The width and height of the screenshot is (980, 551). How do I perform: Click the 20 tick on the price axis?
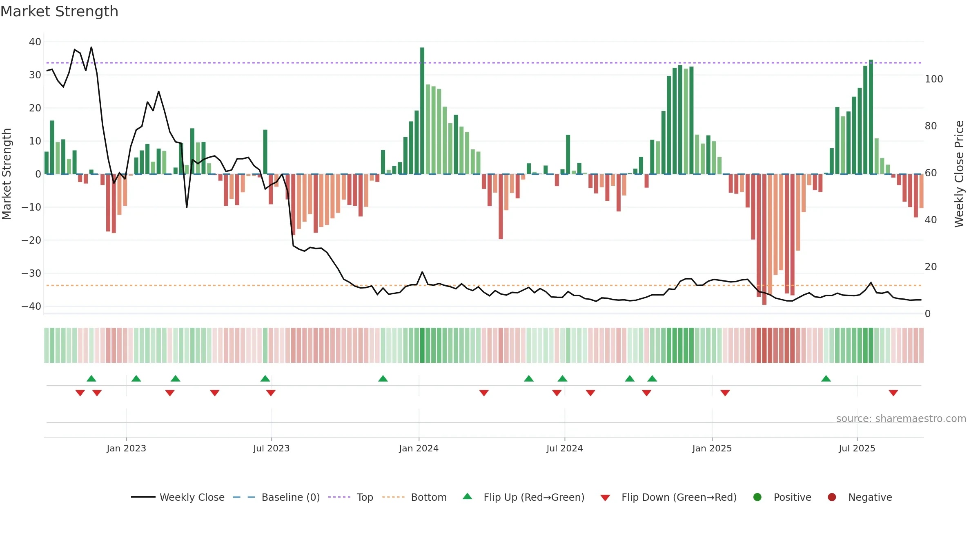pos(931,267)
